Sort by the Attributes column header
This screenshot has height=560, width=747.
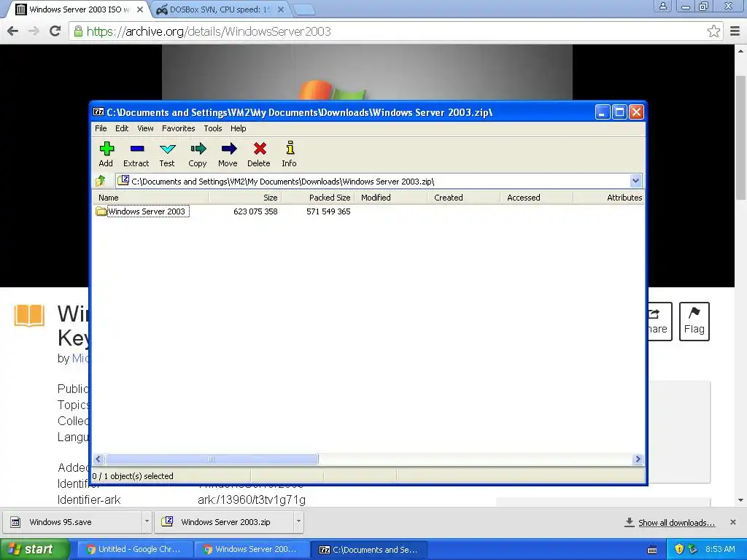(x=608, y=198)
